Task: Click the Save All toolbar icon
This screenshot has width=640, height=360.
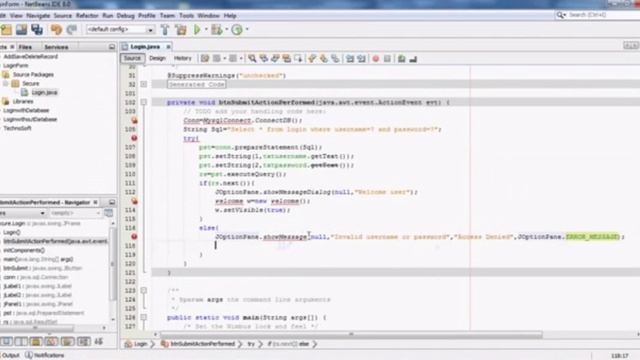Action: [37, 29]
